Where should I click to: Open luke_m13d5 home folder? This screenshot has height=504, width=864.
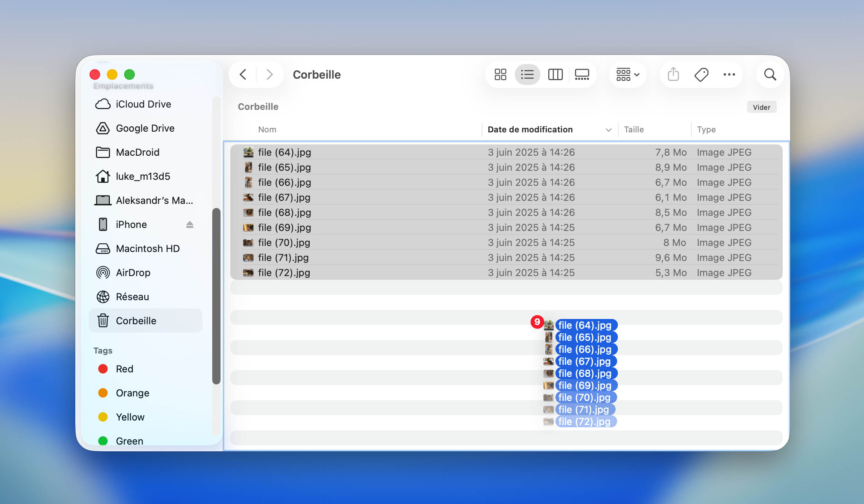[x=145, y=176]
